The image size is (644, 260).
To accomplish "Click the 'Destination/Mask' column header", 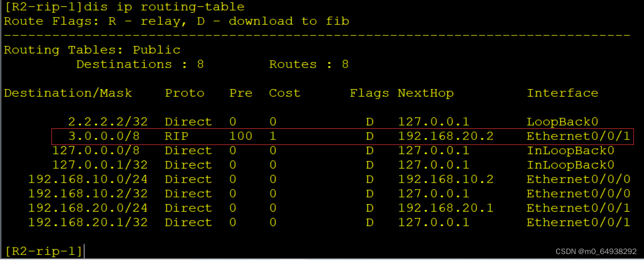I will tap(68, 93).
